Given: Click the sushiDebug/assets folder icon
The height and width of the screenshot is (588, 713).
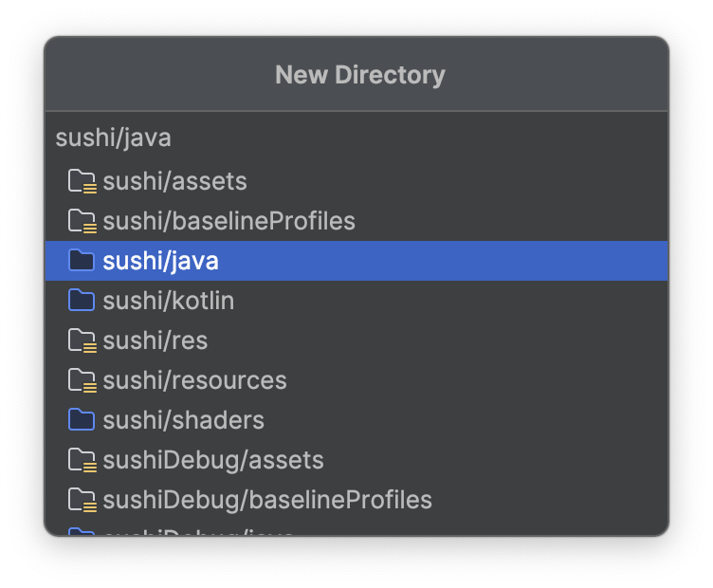Looking at the screenshot, I should 82,460.
